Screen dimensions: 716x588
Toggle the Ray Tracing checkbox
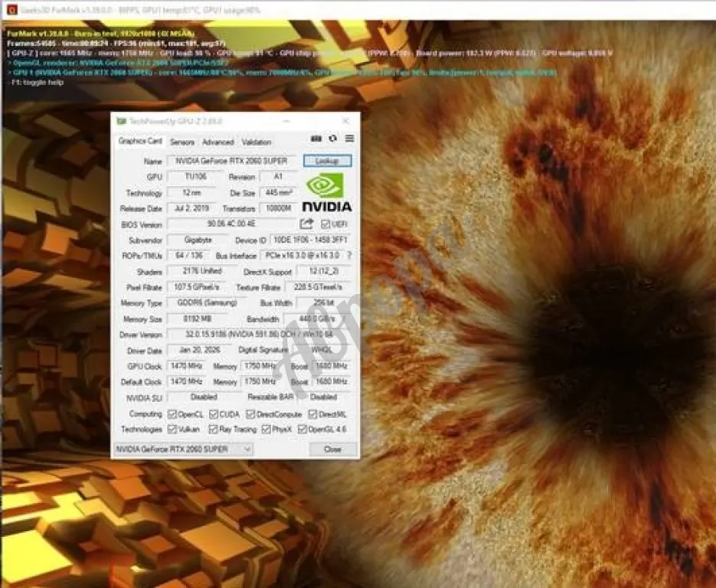coord(213,429)
